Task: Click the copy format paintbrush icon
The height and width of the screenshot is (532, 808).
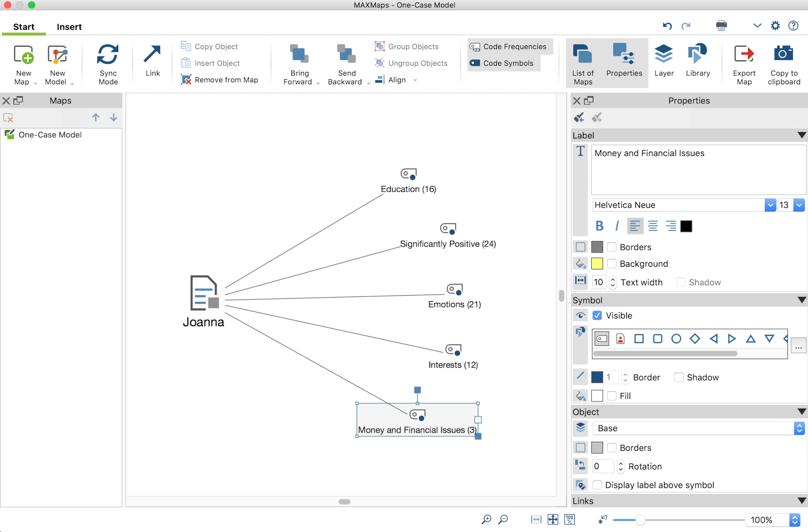Action: click(579, 117)
